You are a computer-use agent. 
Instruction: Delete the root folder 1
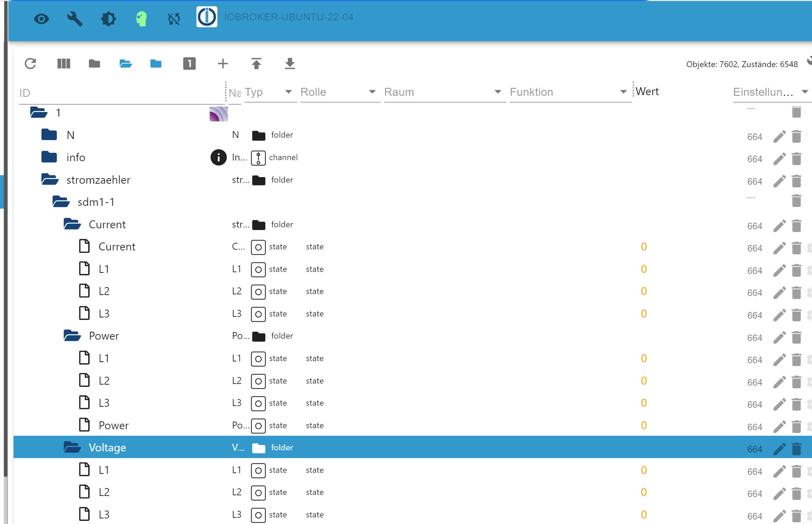(796, 112)
